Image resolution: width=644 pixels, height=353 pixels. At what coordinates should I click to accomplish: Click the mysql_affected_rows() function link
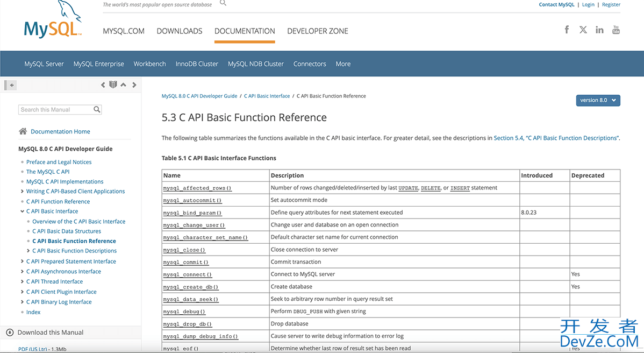(197, 188)
